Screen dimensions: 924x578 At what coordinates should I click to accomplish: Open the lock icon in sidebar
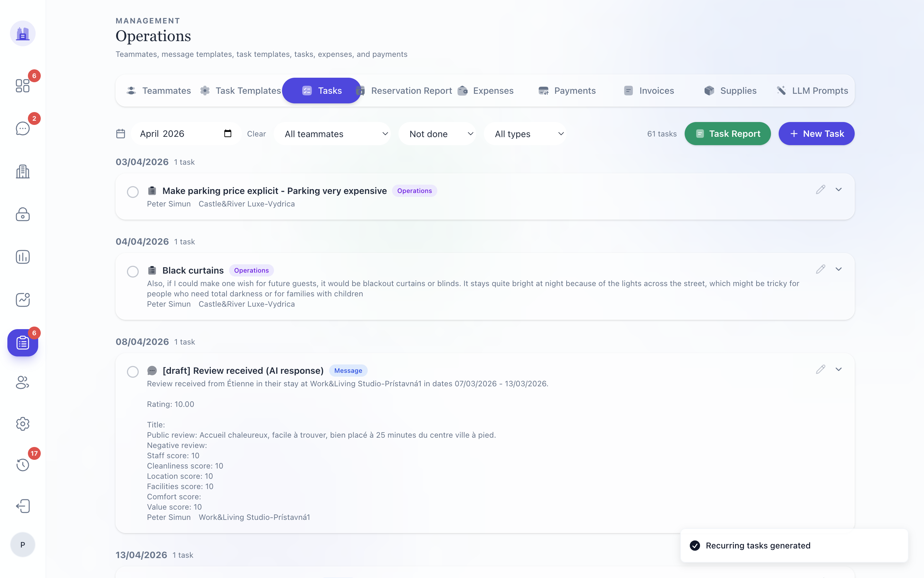point(22,214)
